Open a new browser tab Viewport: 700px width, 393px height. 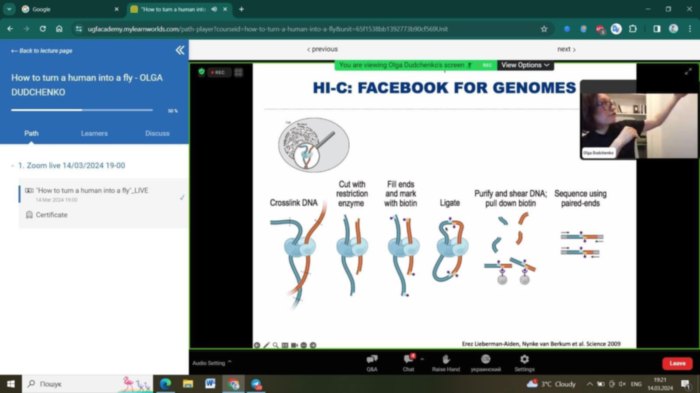(x=242, y=9)
